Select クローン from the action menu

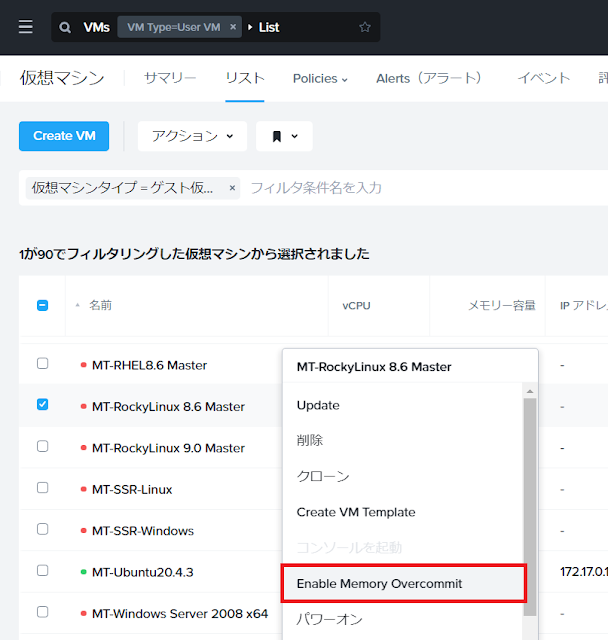click(x=323, y=476)
